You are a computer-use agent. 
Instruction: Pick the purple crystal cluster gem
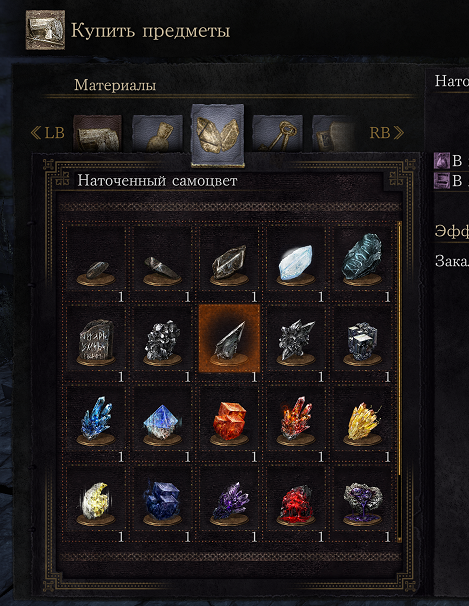[x=229, y=499]
